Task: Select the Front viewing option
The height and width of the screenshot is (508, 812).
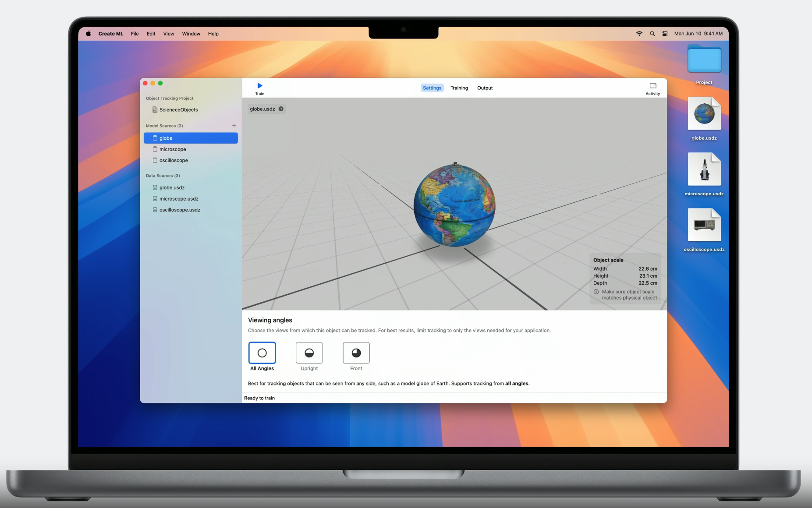Action: point(356,353)
